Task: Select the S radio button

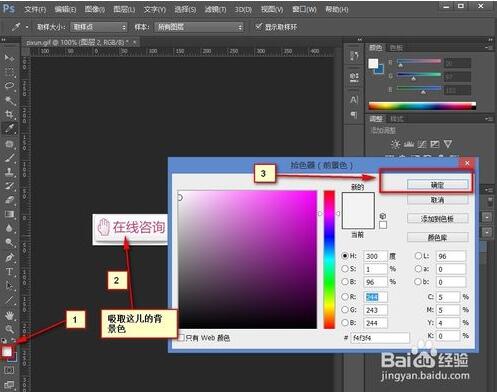Action: [345, 269]
